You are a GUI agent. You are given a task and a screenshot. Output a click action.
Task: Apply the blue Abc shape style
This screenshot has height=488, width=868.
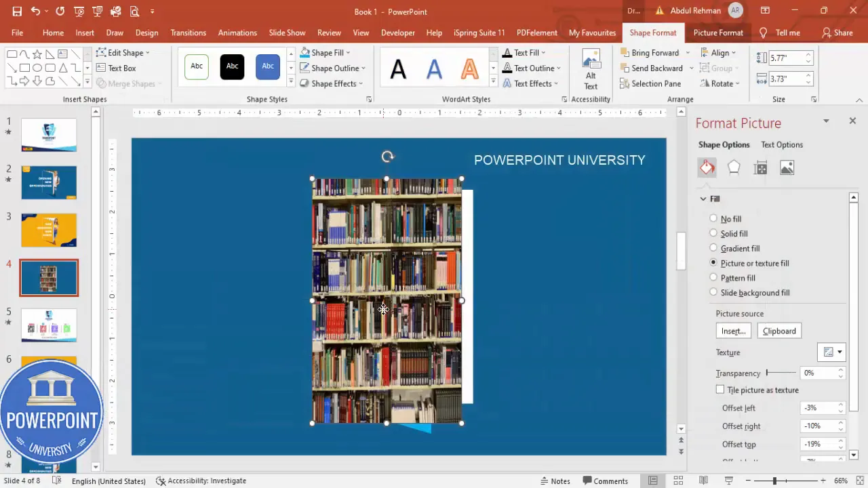tap(268, 66)
